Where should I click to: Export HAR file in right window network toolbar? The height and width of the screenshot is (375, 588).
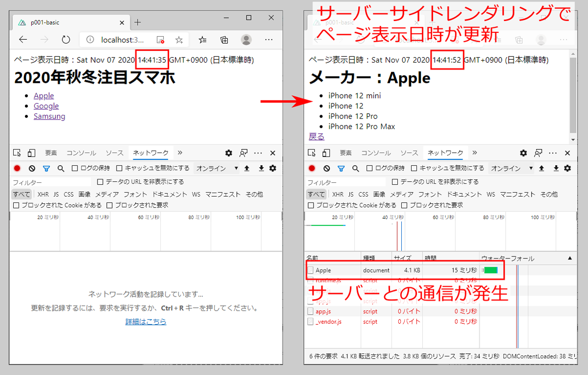[x=556, y=168]
